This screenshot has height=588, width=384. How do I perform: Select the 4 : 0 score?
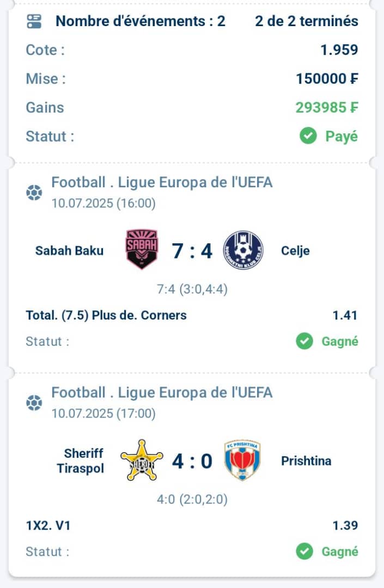(192, 461)
